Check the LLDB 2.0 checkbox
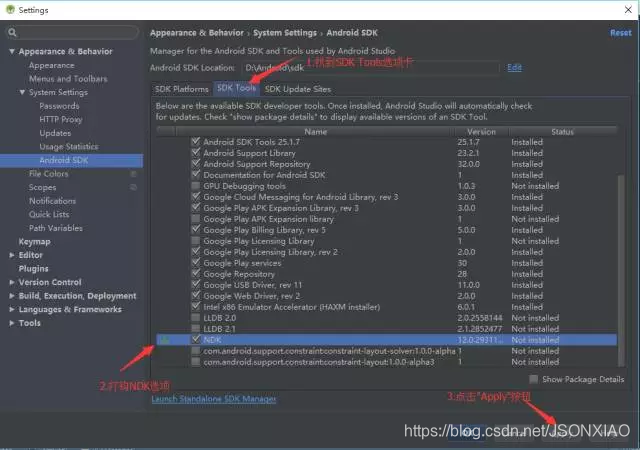The height and width of the screenshot is (450, 640). pyautogui.click(x=196, y=318)
